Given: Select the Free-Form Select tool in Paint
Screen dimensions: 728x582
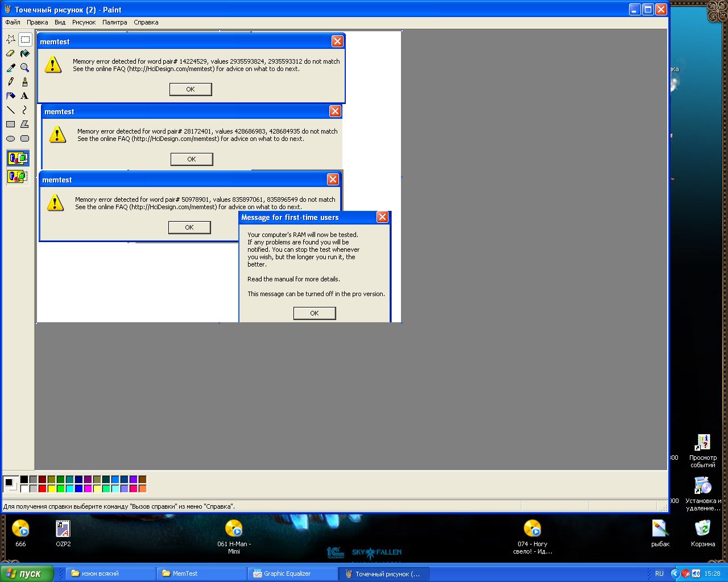Looking at the screenshot, I should coord(11,39).
